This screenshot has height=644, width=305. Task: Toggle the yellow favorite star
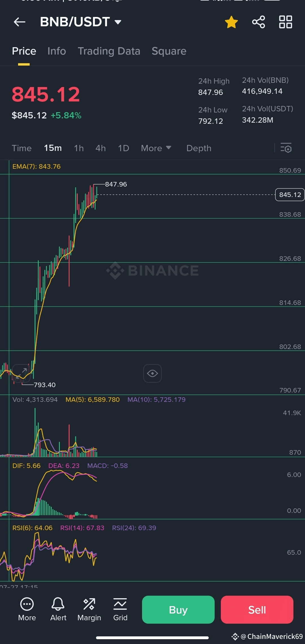coord(231,22)
